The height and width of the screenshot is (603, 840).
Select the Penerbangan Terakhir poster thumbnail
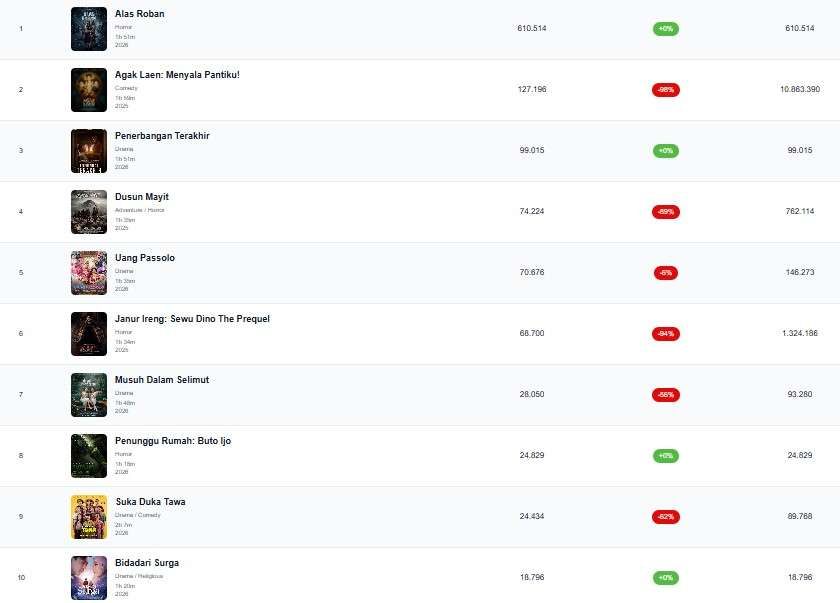tap(88, 151)
